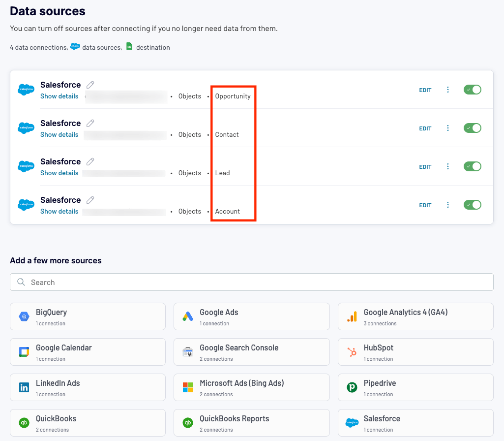Choose the Google Search Console card title

click(x=239, y=347)
